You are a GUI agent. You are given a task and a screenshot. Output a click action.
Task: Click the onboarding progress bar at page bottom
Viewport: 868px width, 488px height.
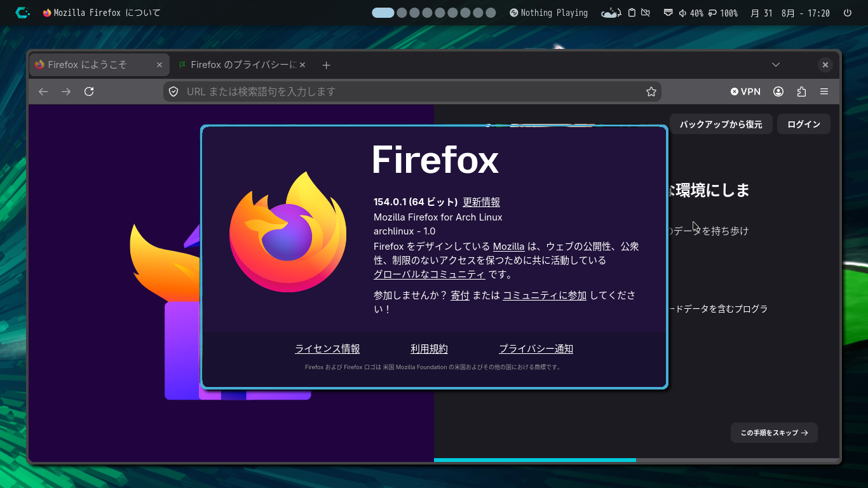pyautogui.click(x=637, y=460)
